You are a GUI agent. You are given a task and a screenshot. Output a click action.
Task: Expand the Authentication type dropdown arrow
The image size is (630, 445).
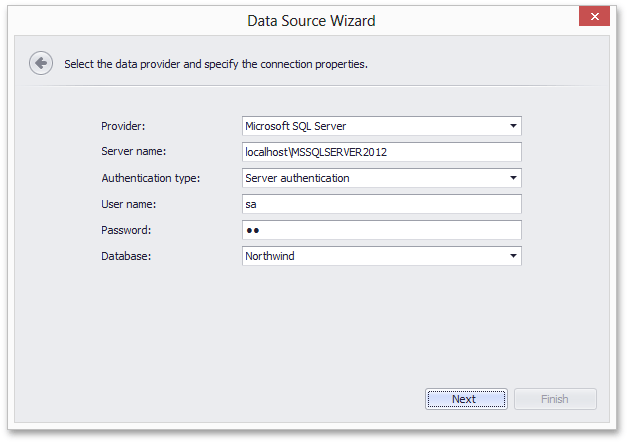[513, 178]
